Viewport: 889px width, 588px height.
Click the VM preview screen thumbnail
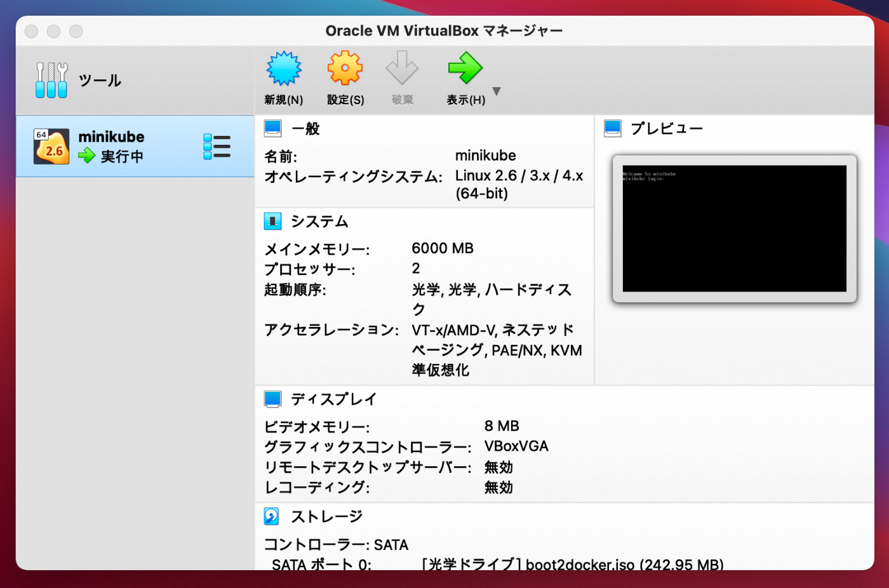[x=735, y=229]
